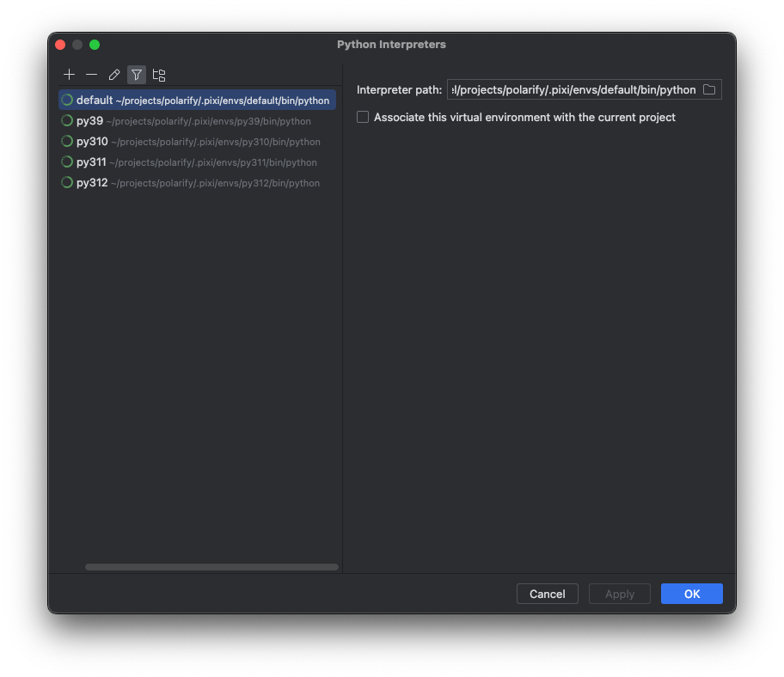Viewport: 784px width, 677px height.
Task: Select the default interpreter row
Action: point(197,100)
